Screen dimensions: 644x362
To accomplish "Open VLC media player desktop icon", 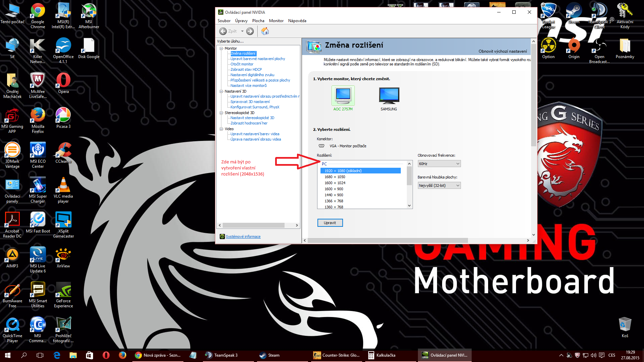I will pyautogui.click(x=63, y=190).
